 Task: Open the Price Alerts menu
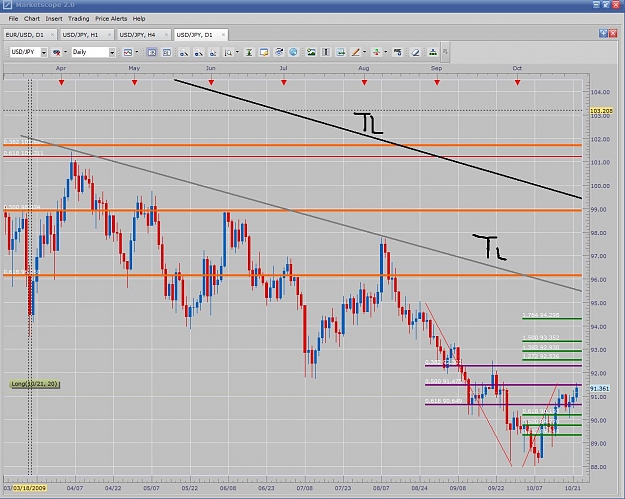click(x=111, y=19)
